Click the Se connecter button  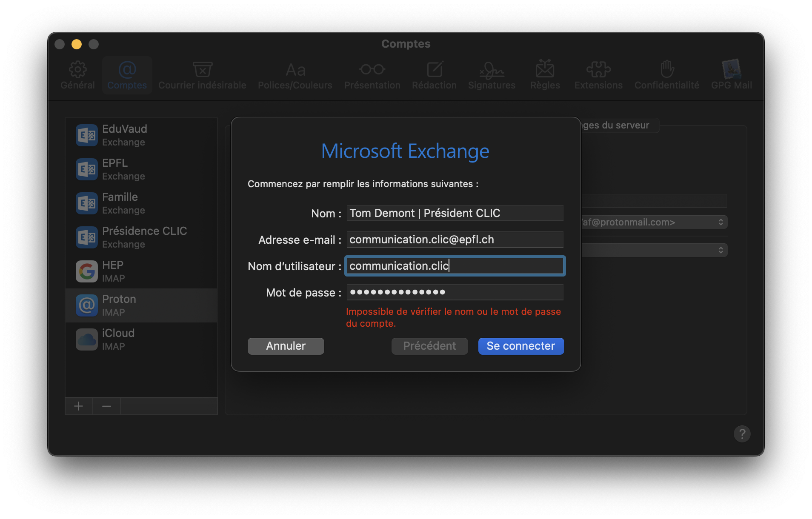(x=521, y=346)
